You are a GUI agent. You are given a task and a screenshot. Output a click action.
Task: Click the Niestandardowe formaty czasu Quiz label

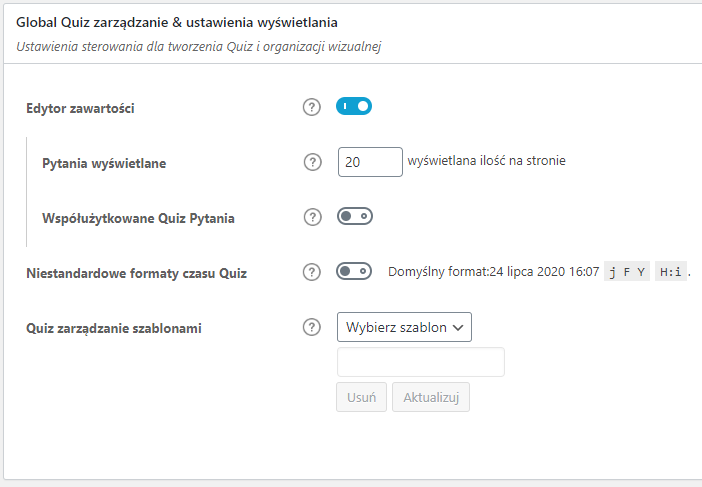[136, 273]
